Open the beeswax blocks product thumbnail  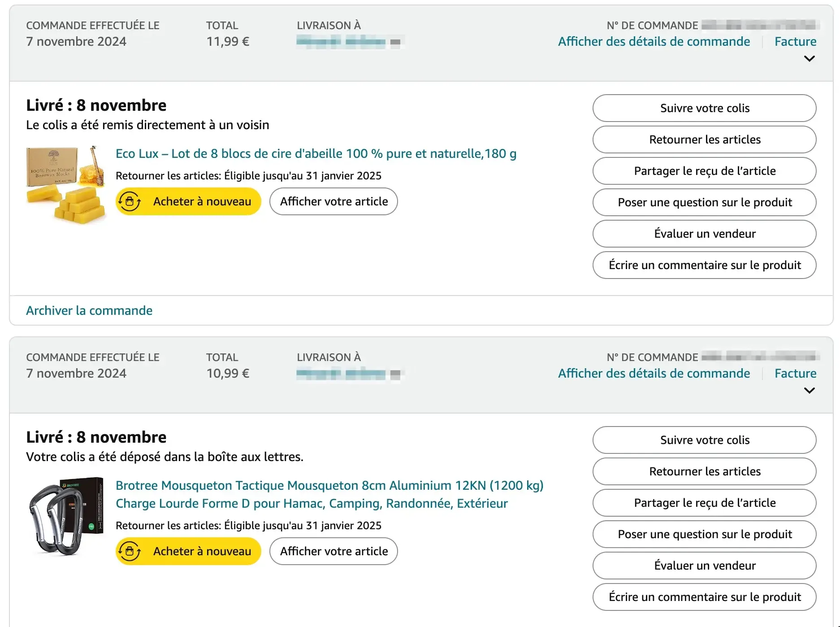click(65, 184)
